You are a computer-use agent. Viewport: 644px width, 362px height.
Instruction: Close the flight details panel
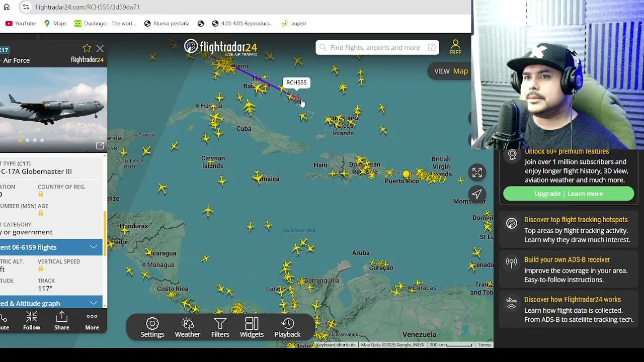tap(100, 48)
